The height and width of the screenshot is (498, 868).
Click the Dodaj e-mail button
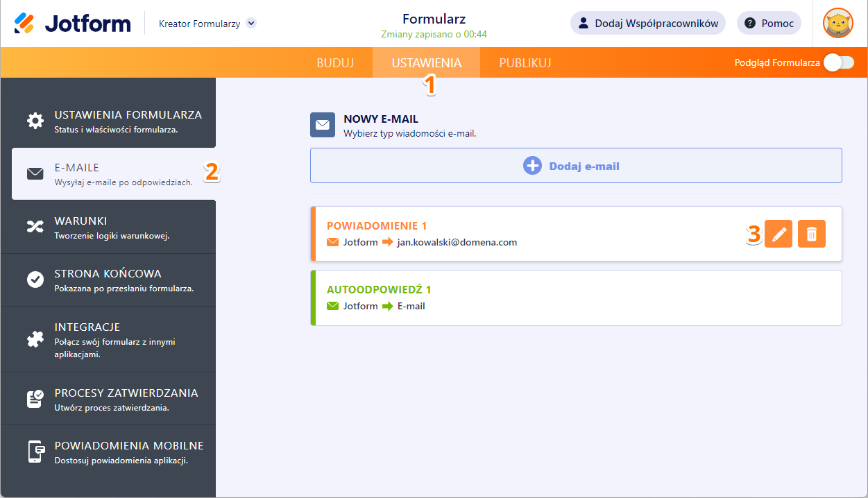tap(576, 166)
